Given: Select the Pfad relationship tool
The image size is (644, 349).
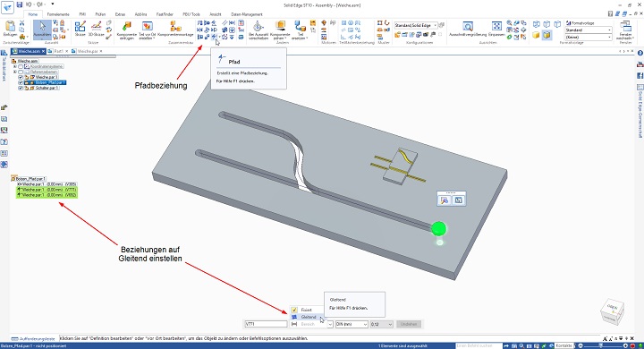Looking at the screenshot, I should click(x=214, y=37).
